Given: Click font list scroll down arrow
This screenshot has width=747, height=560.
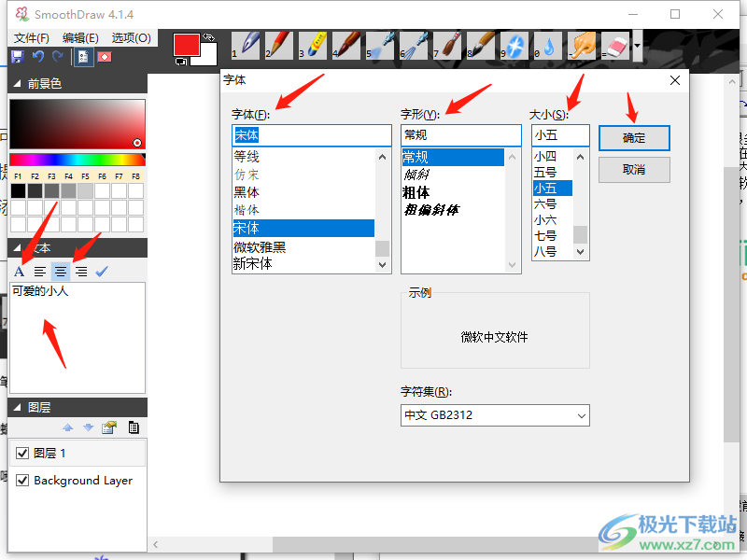Looking at the screenshot, I should [382, 265].
